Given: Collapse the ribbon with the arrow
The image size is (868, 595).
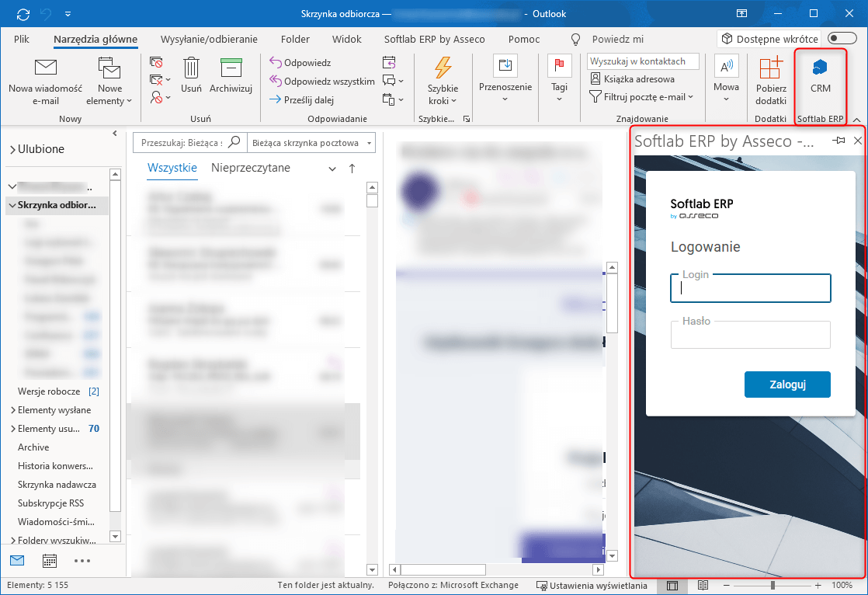Looking at the screenshot, I should coord(857,119).
